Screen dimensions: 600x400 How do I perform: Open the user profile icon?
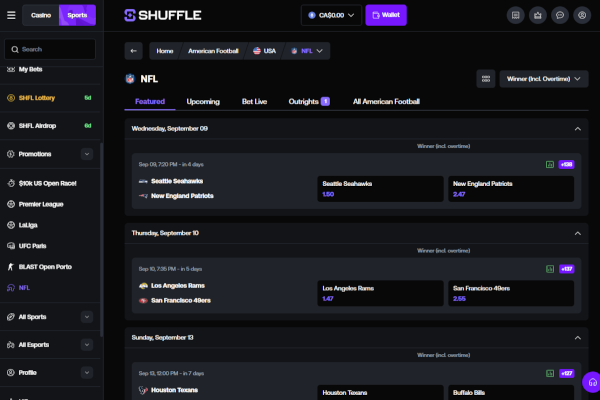click(582, 15)
